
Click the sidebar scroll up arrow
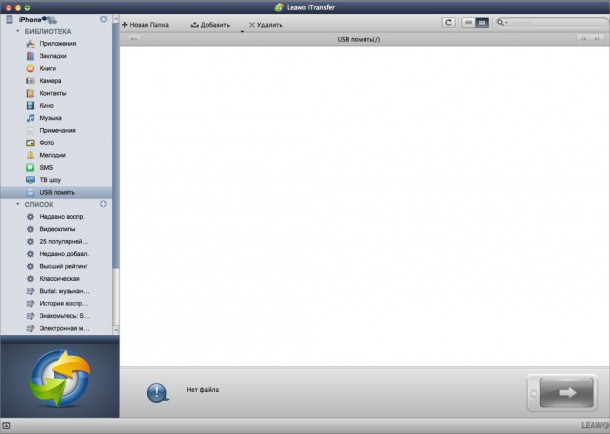[x=116, y=18]
